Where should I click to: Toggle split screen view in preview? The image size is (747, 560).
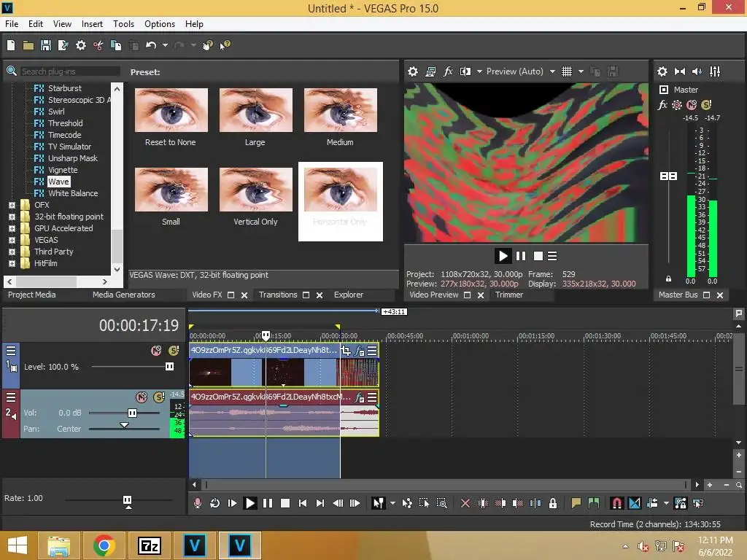[x=465, y=71]
